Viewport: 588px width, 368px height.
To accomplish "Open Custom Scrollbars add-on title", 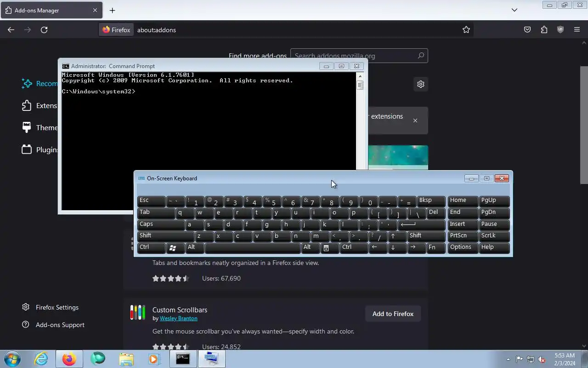I will pyautogui.click(x=180, y=310).
